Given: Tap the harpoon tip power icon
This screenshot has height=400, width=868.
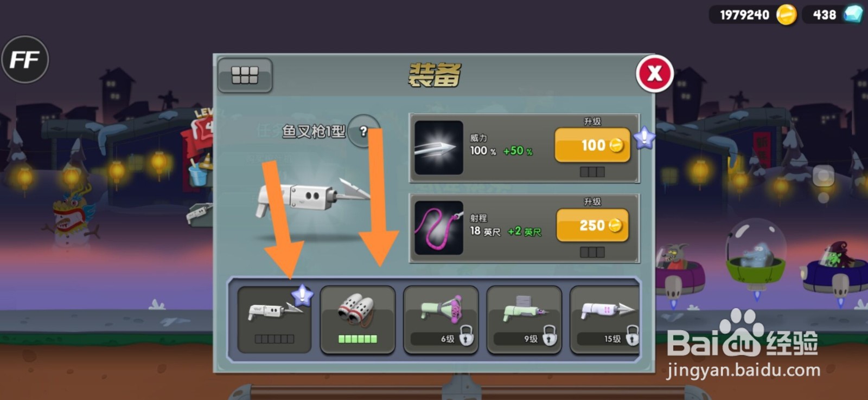Looking at the screenshot, I should pos(439,147).
